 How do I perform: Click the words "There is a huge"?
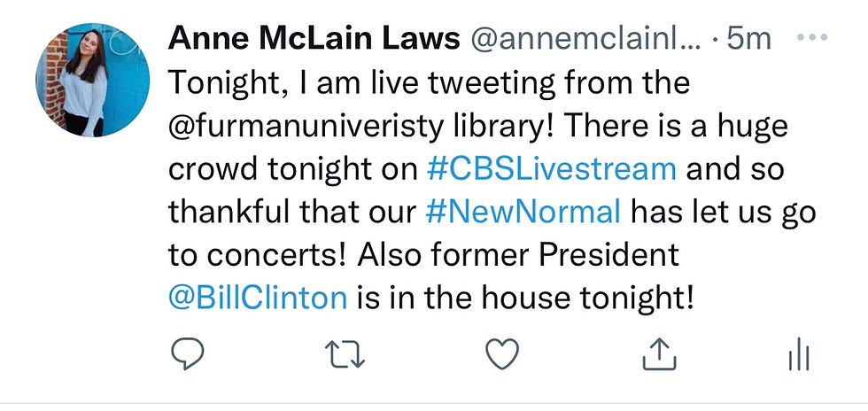coord(675,128)
